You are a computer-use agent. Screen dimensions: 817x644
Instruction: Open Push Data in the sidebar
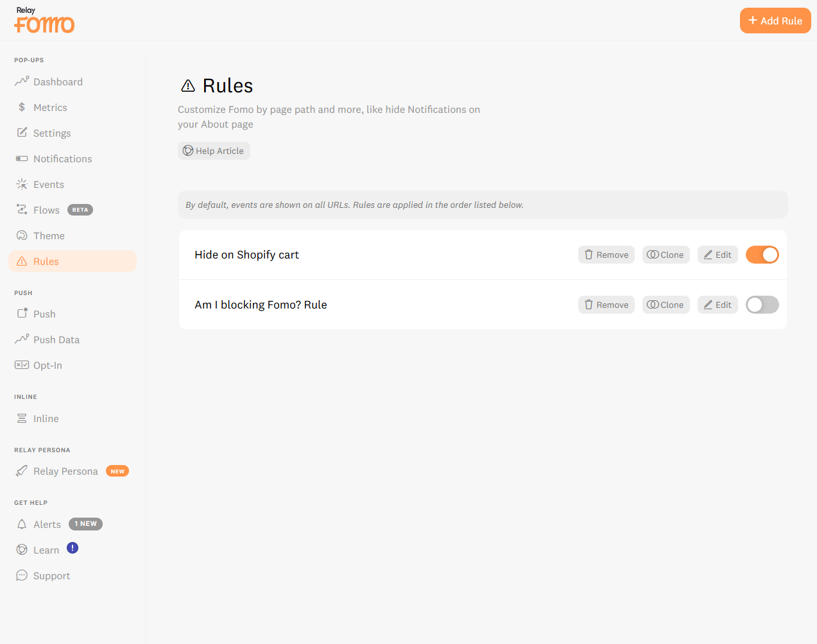click(x=73, y=339)
